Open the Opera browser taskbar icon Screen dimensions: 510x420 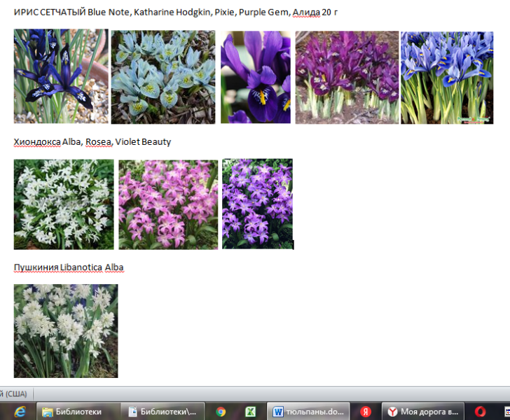point(480,412)
